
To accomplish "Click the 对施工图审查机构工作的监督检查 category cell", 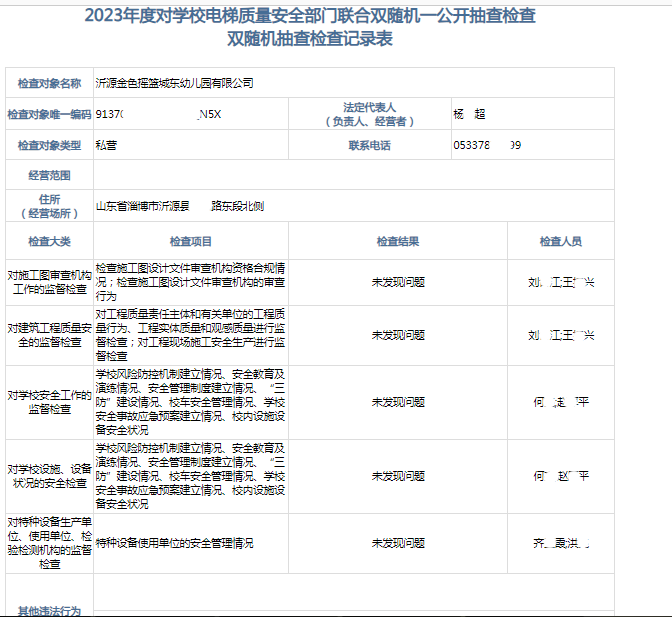I will (x=49, y=282).
